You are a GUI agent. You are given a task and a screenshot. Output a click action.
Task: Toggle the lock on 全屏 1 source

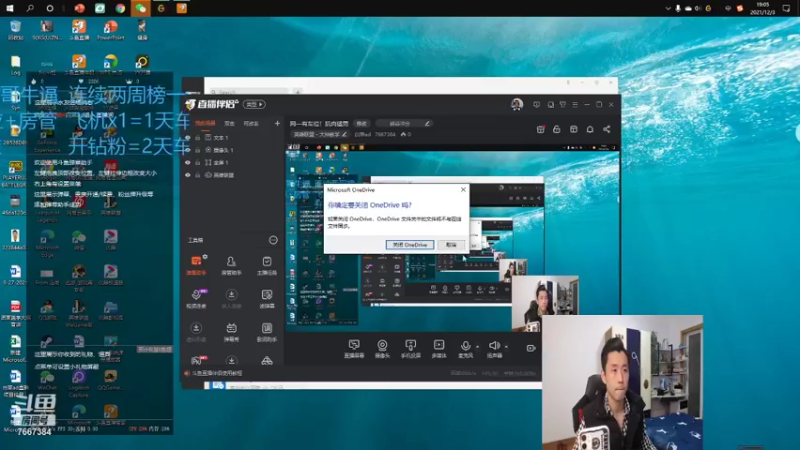[197, 162]
